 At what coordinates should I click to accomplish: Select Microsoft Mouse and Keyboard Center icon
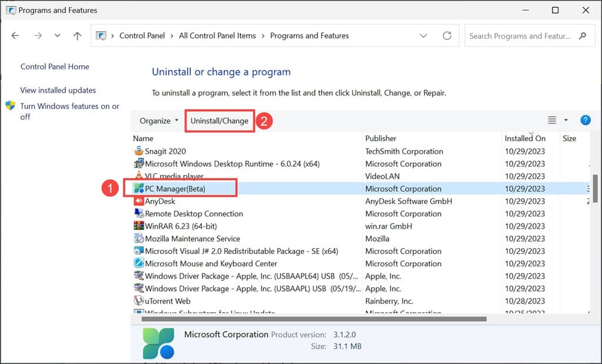pos(139,263)
